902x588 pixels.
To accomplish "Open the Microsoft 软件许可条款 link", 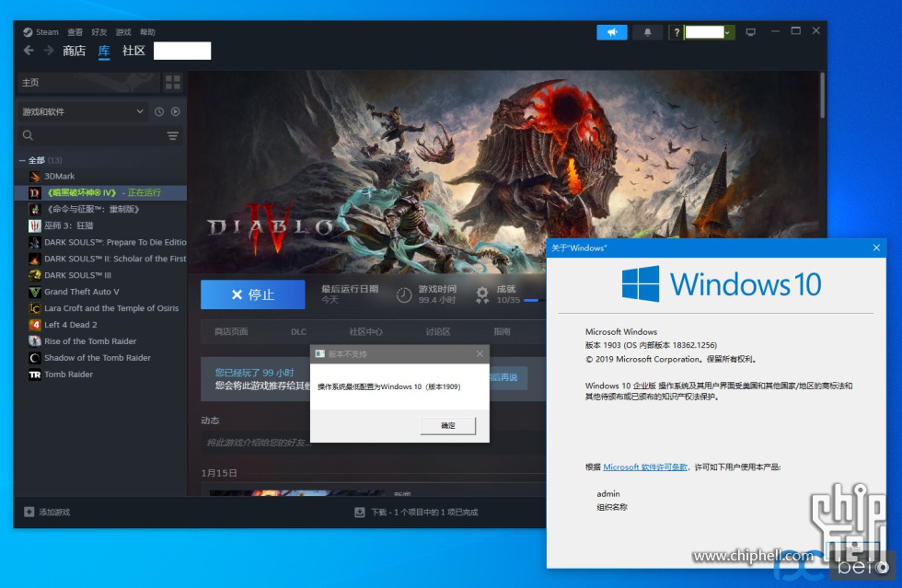I will 645,467.
